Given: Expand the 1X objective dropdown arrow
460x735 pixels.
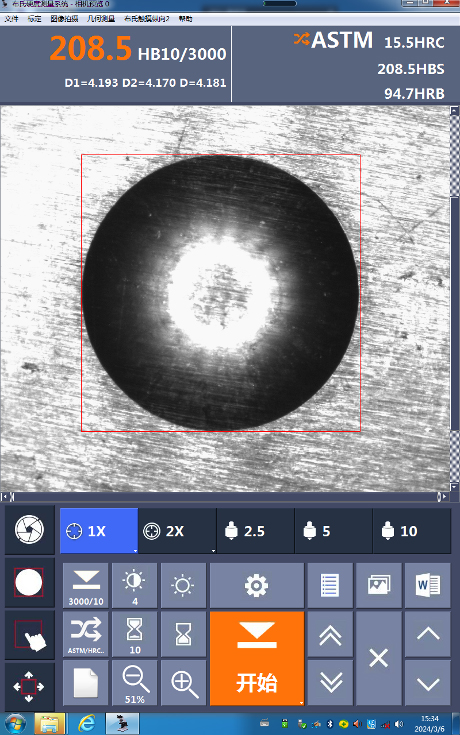Looking at the screenshot, I should (135, 550).
